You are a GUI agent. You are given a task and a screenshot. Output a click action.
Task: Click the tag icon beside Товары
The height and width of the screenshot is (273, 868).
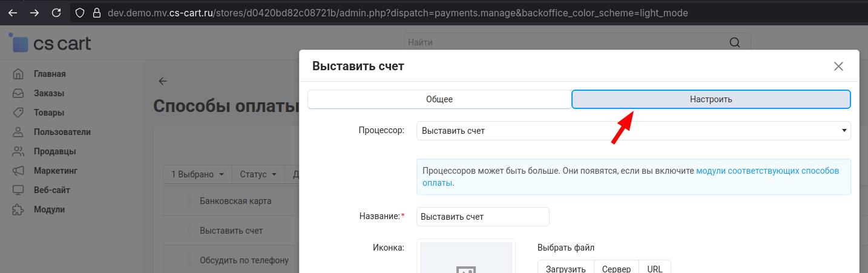point(18,113)
